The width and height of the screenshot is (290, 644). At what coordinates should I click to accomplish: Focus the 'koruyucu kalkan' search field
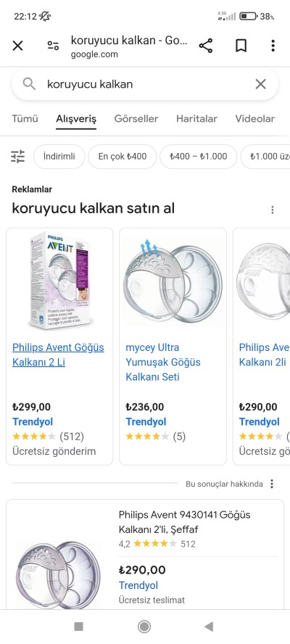145,84
